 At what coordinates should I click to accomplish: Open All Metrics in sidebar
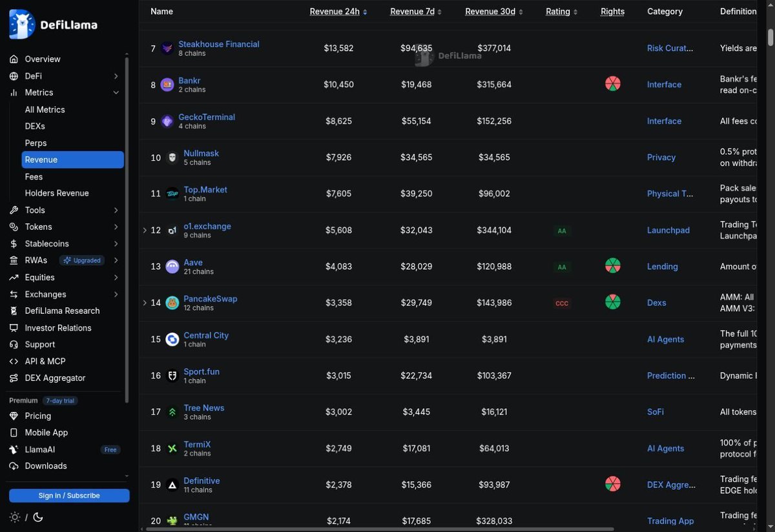[x=45, y=110]
